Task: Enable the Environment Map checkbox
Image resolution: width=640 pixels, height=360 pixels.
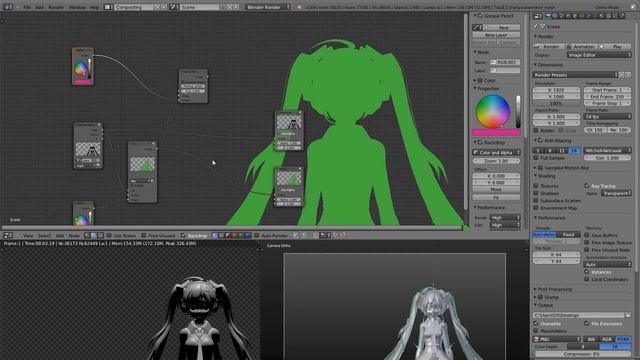Action: [x=536, y=208]
